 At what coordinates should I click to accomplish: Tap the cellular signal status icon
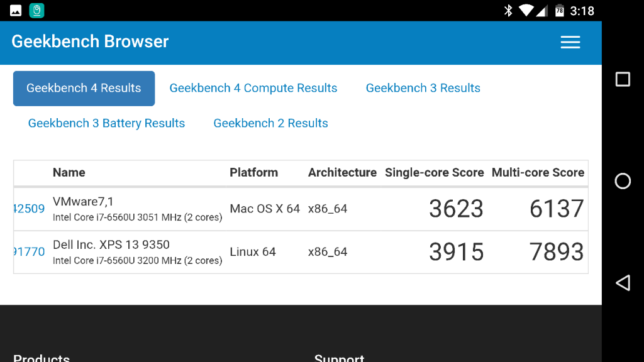541,11
